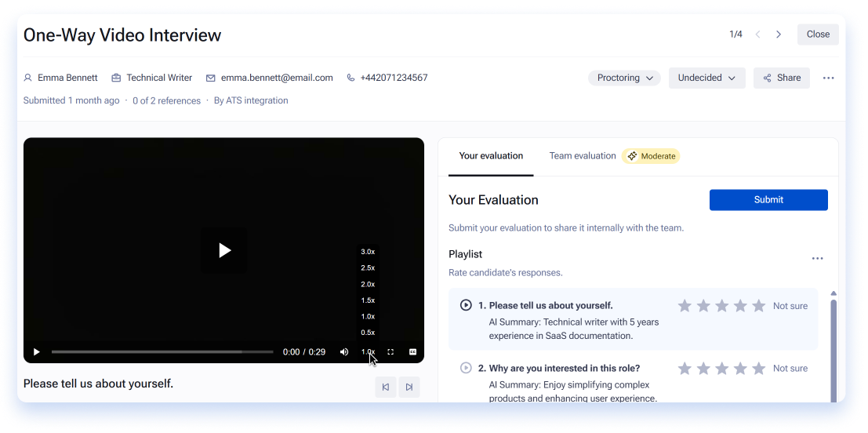Click the playlist scrollbar up arrow
The height and width of the screenshot is (433, 868).
pos(833,293)
